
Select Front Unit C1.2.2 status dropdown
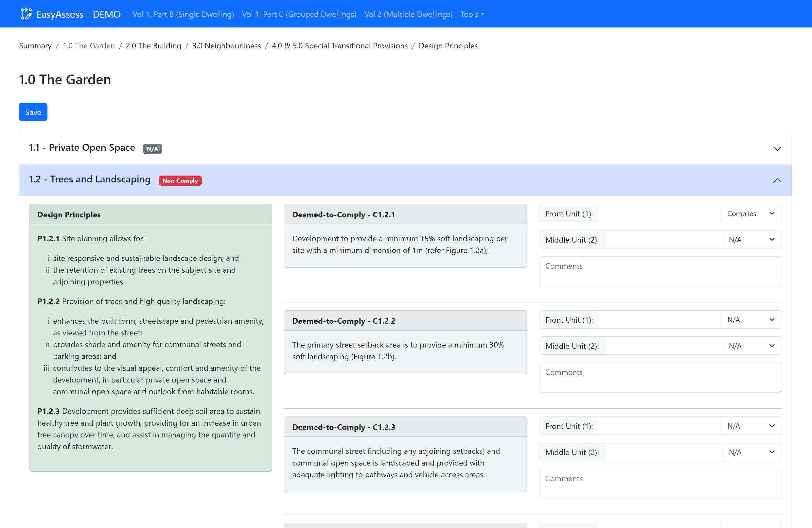pos(751,319)
